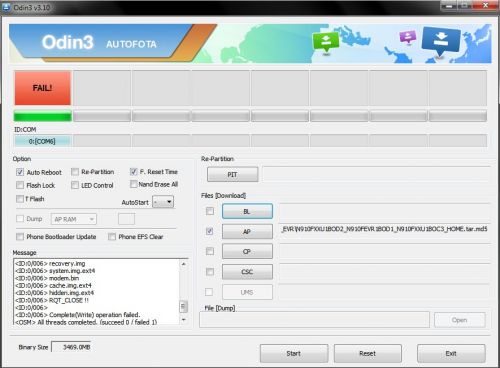Uncheck F. Reset Time option
Screen dimensions: 500x368
coord(133,171)
